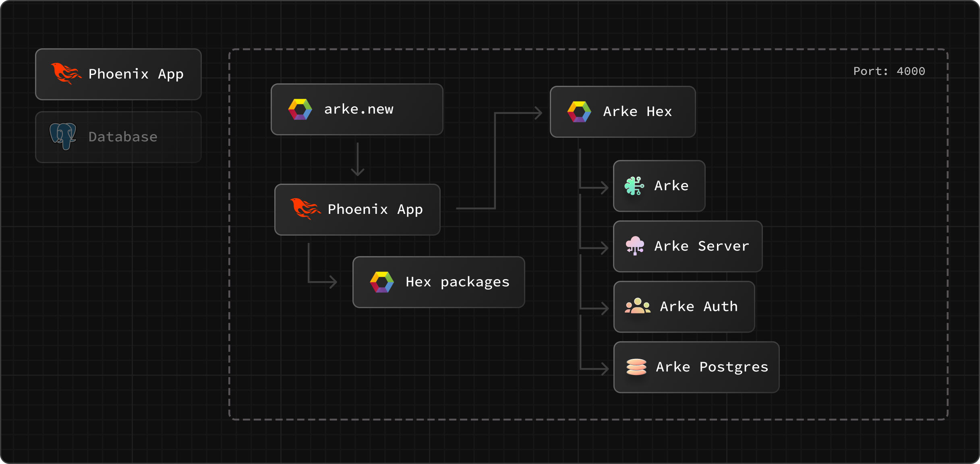Click the people icon on the Arke Auth node
Image resolution: width=980 pixels, height=464 pixels.
638,306
